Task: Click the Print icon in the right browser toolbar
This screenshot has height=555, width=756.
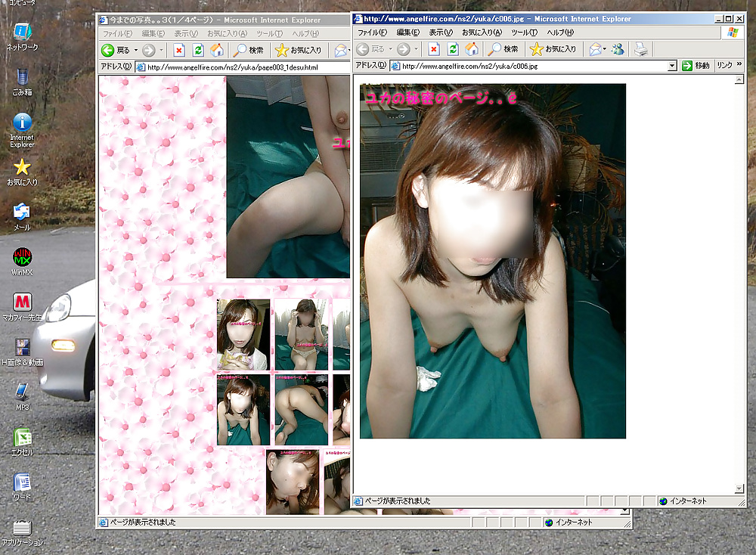Action: coord(640,49)
